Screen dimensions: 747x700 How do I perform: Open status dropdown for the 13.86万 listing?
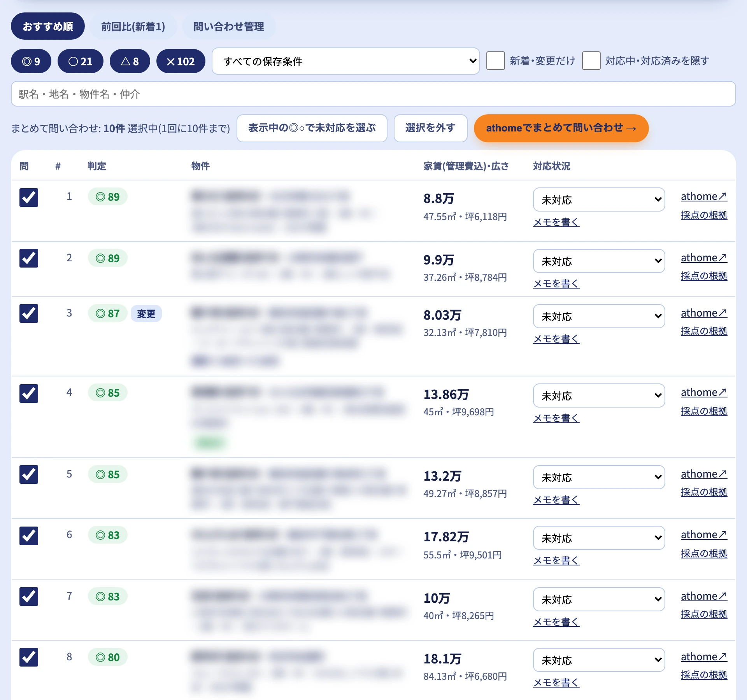point(599,395)
